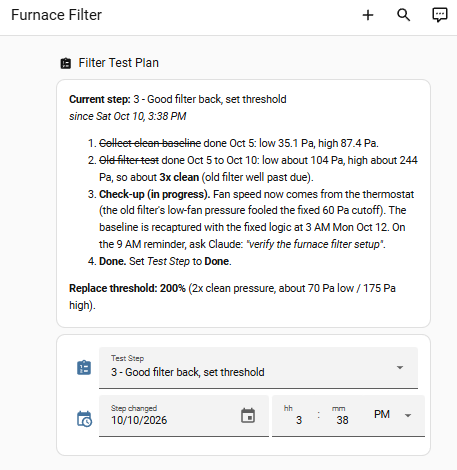The image size is (457, 470).
Task: Click the 'Step changed' field label
Action: (x=134, y=408)
